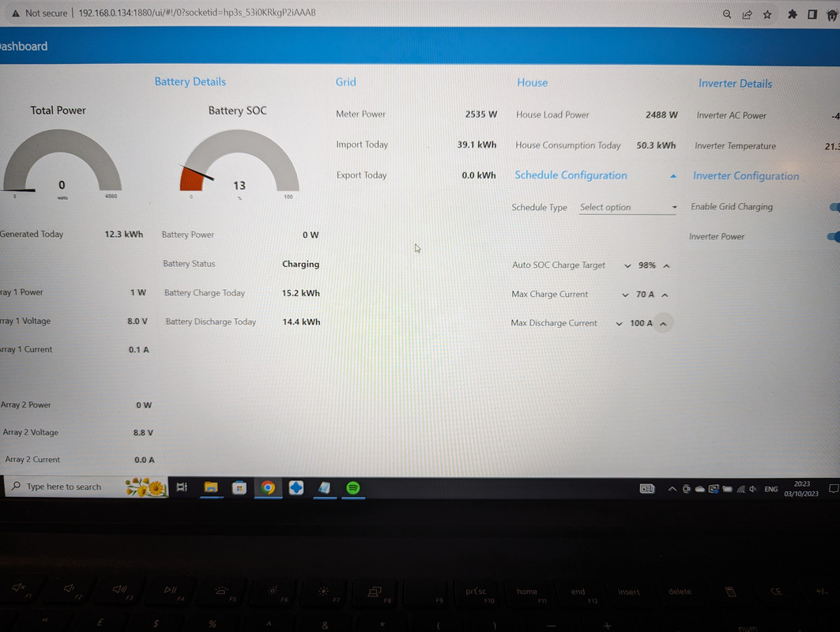Click the volume speaker tray icon
Viewport: 840px width, 632px height.
coord(753,489)
